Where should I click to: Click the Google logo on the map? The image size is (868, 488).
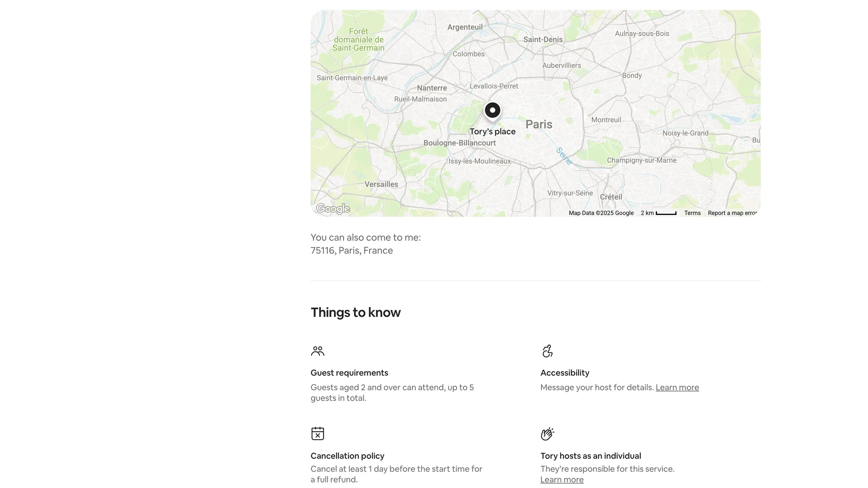click(333, 209)
